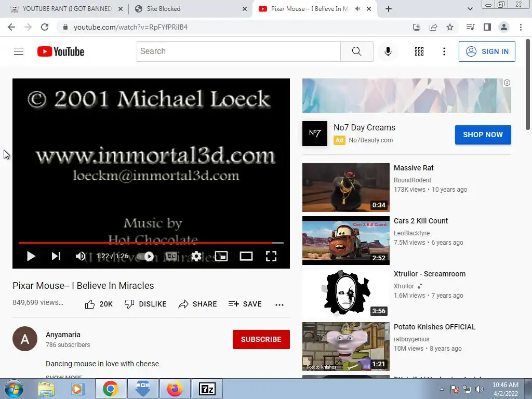Viewport: 532px width, 399px height.
Task: Open the Anyamaria channel name link
Action: tap(63, 335)
